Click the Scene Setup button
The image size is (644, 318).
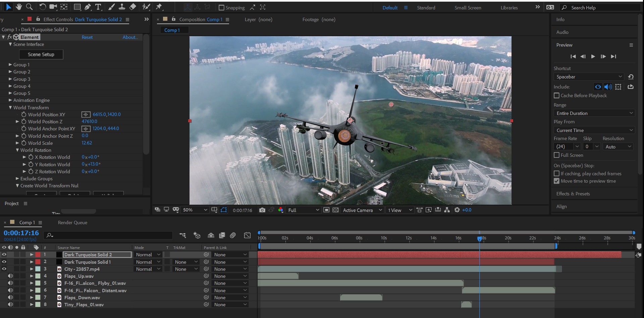pyautogui.click(x=41, y=54)
